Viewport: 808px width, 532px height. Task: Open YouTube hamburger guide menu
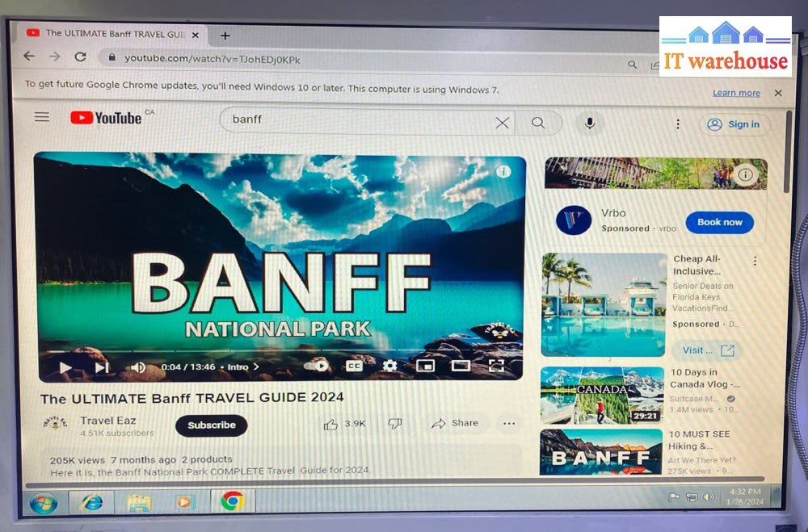tap(42, 118)
